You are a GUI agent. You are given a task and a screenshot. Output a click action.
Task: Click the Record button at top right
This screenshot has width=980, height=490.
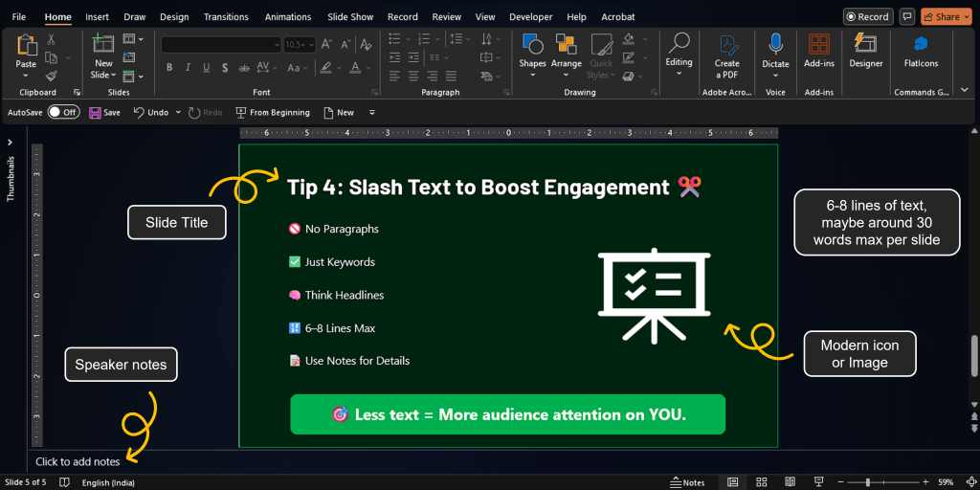(866, 17)
